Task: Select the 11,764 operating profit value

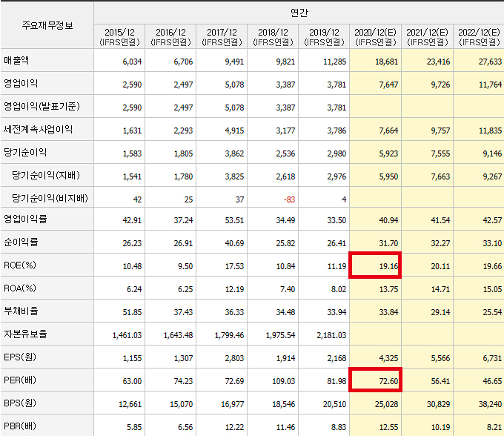Action: click(x=490, y=85)
